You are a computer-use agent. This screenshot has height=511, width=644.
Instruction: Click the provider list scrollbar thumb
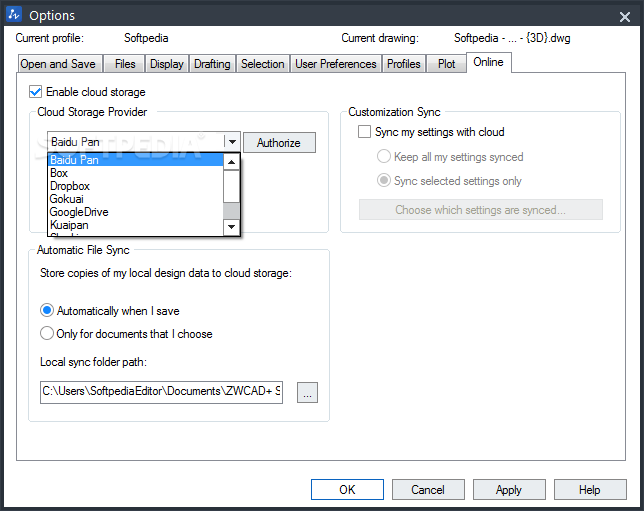tap(232, 186)
